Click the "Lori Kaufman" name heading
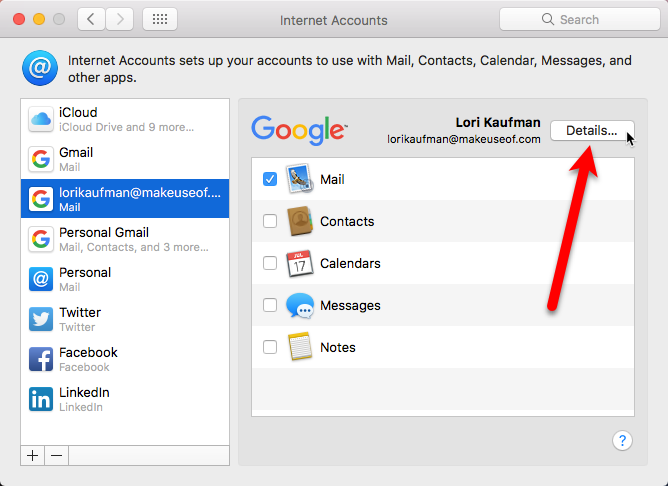This screenshot has height=486, width=668. (498, 122)
